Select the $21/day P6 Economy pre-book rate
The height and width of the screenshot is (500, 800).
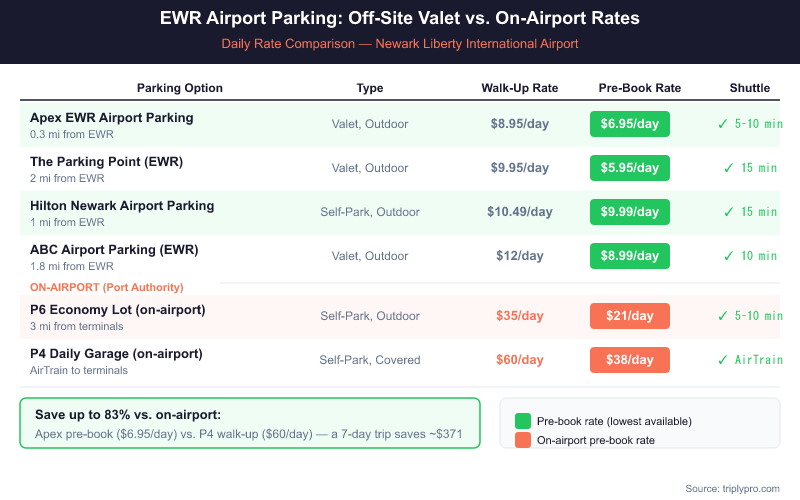coord(630,316)
